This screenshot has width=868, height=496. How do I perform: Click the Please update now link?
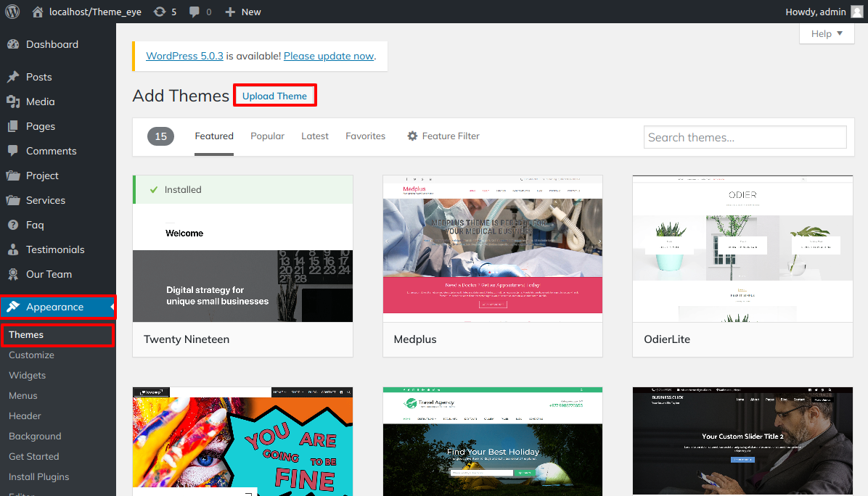[329, 56]
